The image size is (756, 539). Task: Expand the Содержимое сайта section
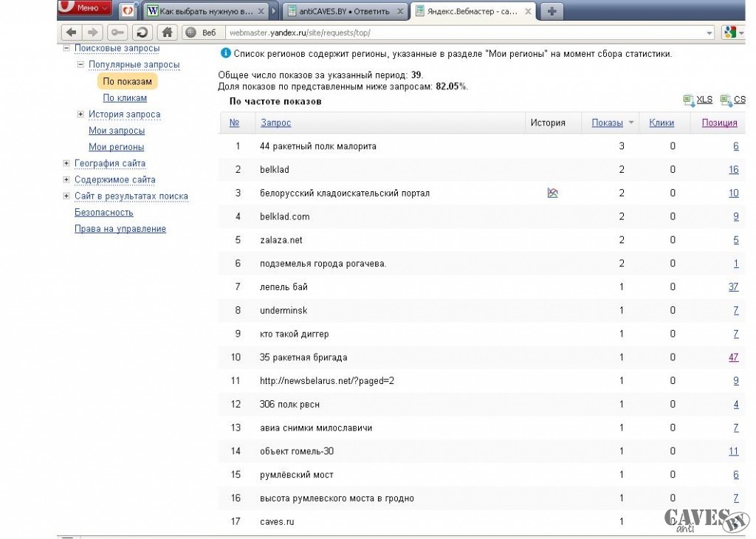(x=66, y=179)
